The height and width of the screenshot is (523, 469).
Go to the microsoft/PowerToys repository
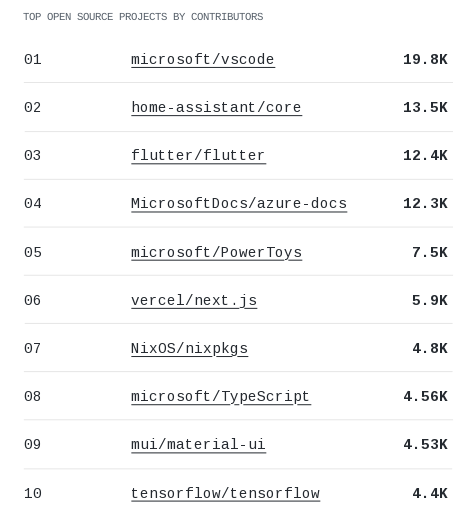pos(216,252)
